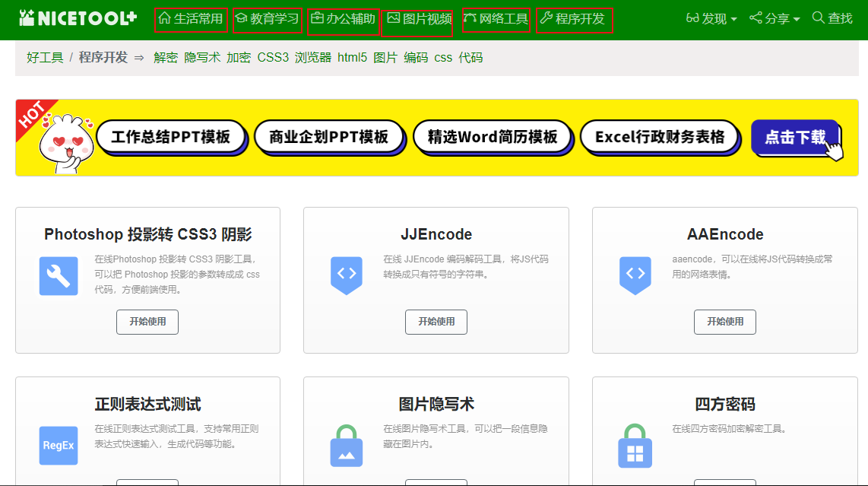868x486 pixels.
Task: Open the 网络工具 menu
Action: (496, 20)
